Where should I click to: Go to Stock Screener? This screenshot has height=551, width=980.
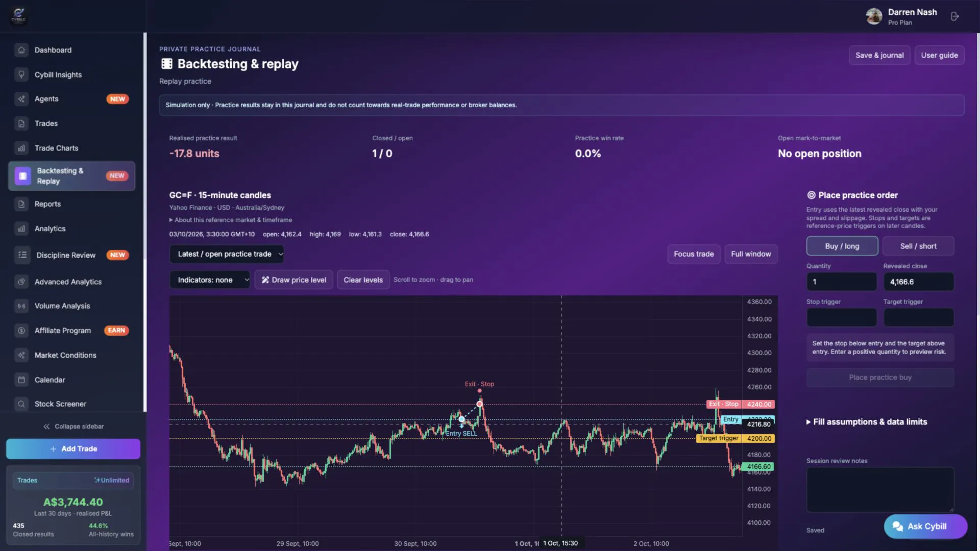(71, 404)
